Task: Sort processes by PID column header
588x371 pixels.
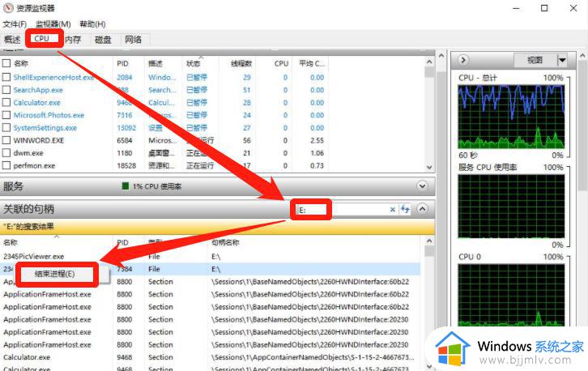Action: [122, 63]
